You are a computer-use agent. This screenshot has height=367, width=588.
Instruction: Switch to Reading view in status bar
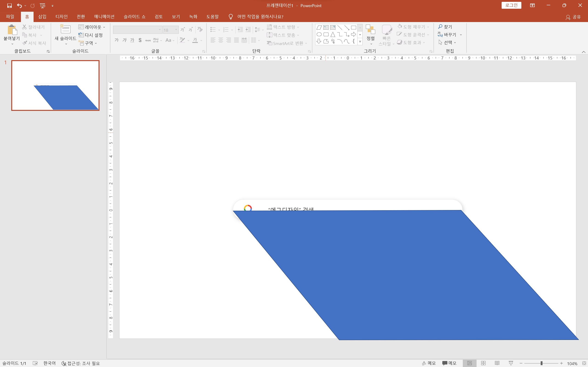click(497, 363)
